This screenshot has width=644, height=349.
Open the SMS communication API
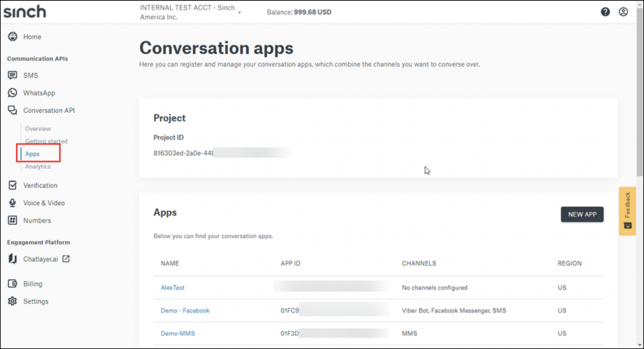click(31, 75)
